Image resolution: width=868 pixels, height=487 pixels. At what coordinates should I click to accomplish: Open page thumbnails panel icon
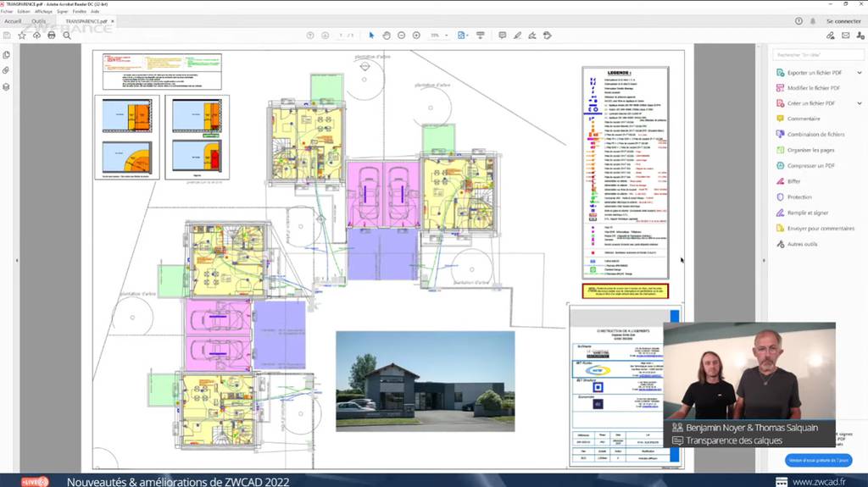7,55
